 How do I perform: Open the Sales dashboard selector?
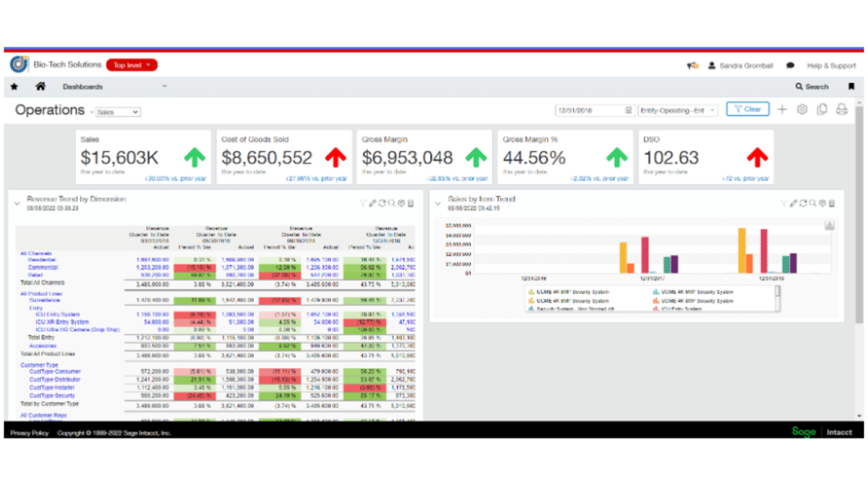tap(118, 111)
